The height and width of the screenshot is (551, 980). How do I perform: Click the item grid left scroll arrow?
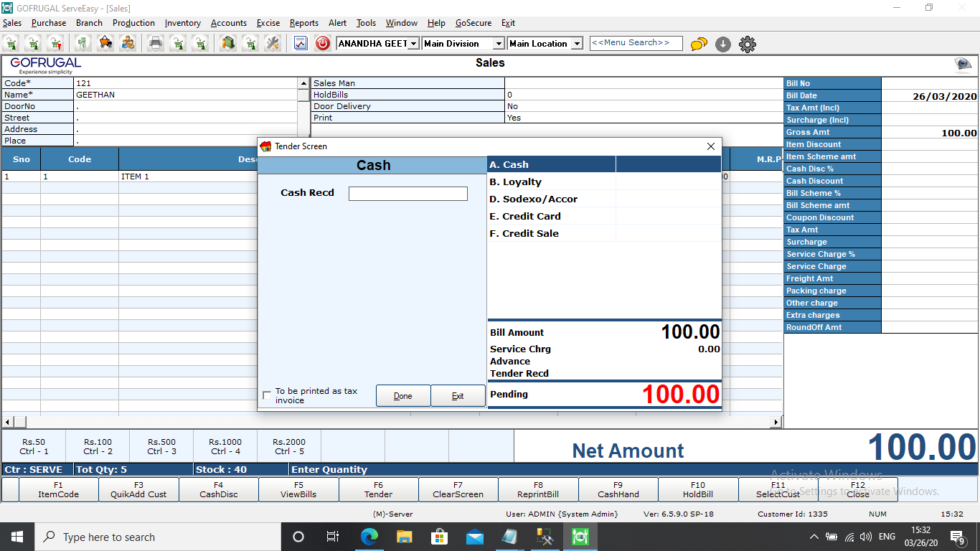9,422
